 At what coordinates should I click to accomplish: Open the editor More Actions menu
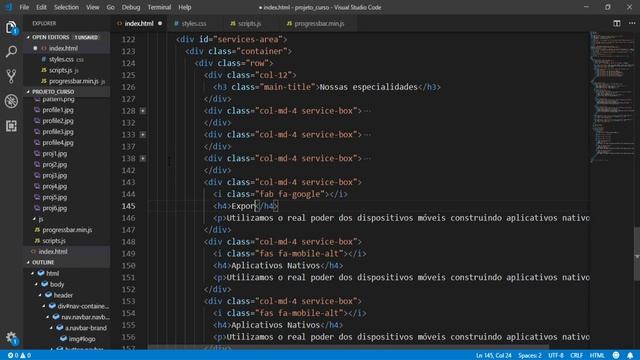(632, 23)
